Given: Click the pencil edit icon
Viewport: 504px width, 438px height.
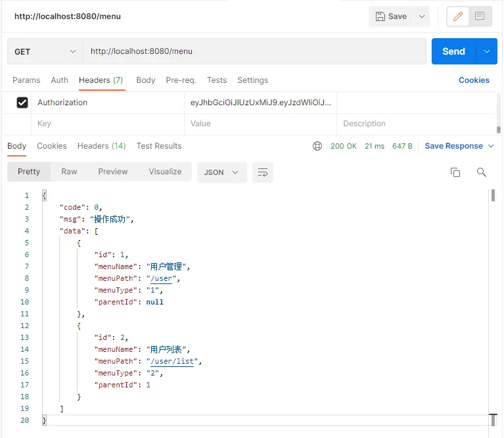Looking at the screenshot, I should coord(457,16).
